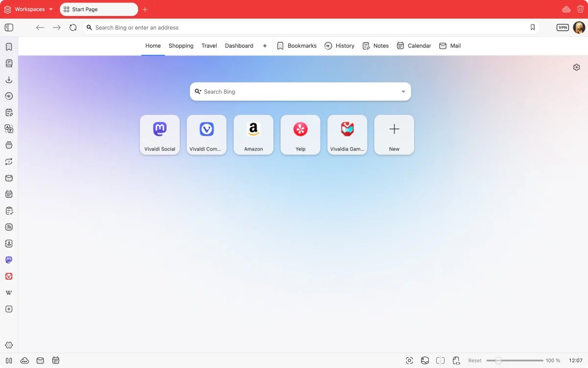Open Start Page settings gear
Viewport: 588px width, 368px height.
click(x=576, y=67)
